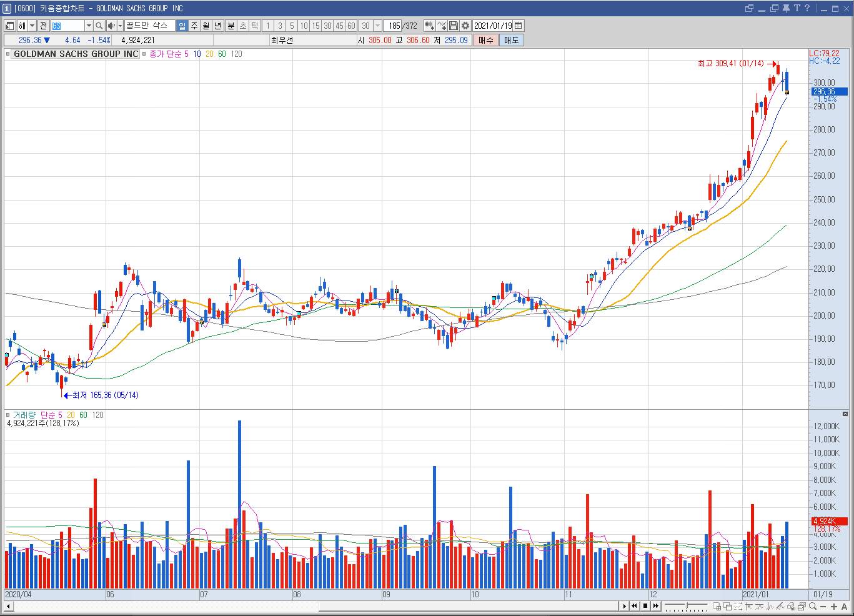Open the 해 market dropdown arrow
Screen dimensions: 854x616
click(32, 26)
